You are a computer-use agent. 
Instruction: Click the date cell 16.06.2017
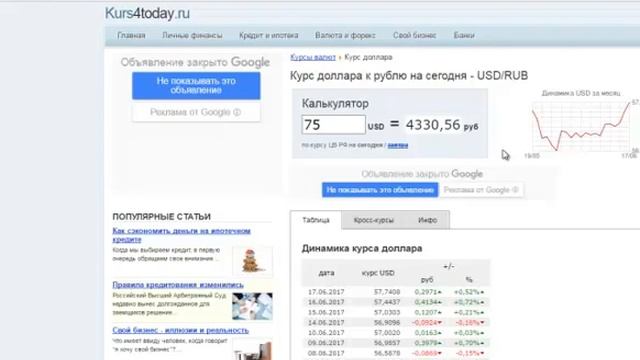[326, 302]
